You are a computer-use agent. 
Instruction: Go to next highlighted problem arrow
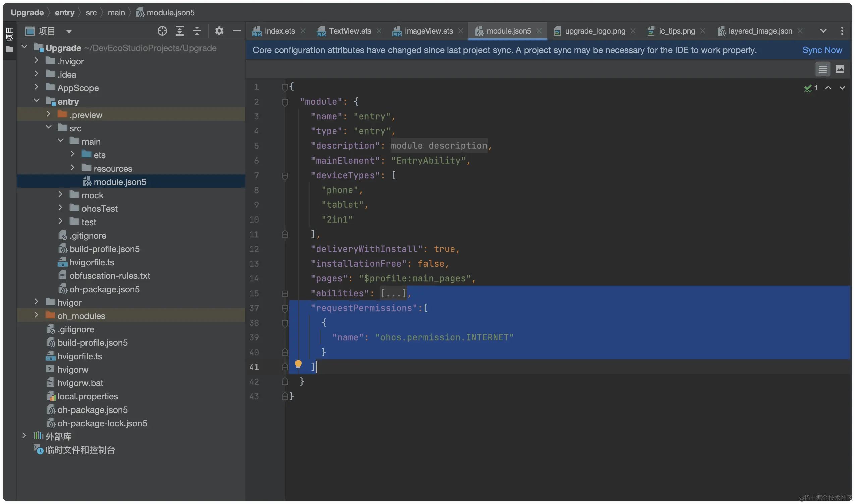842,88
